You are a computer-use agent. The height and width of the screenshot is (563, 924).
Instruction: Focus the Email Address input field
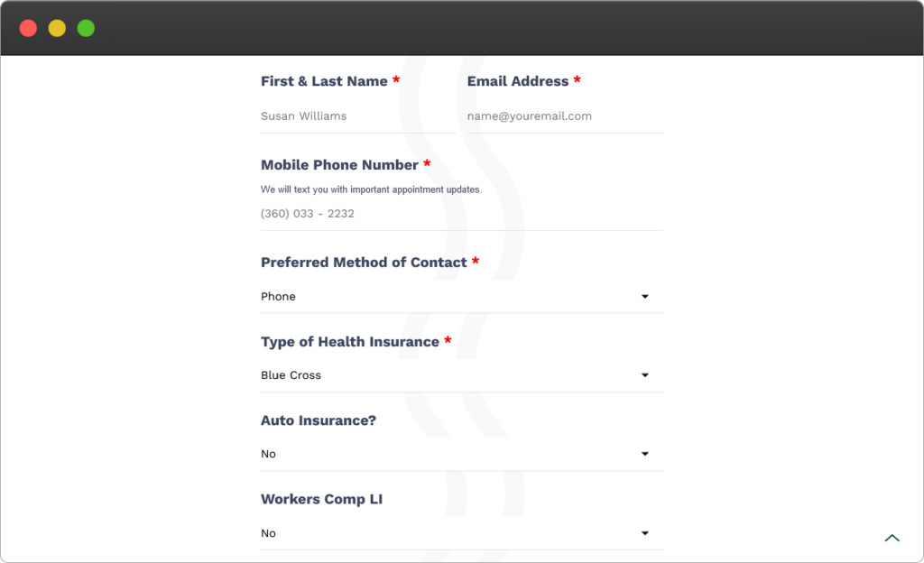pos(565,116)
